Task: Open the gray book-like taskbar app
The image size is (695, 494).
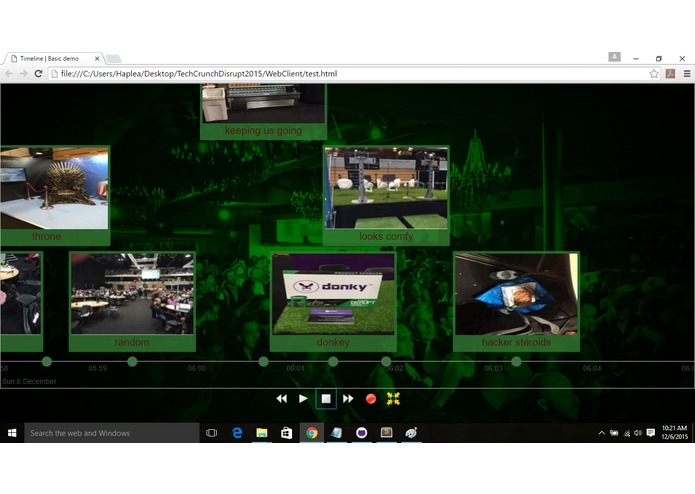Action: (x=336, y=433)
